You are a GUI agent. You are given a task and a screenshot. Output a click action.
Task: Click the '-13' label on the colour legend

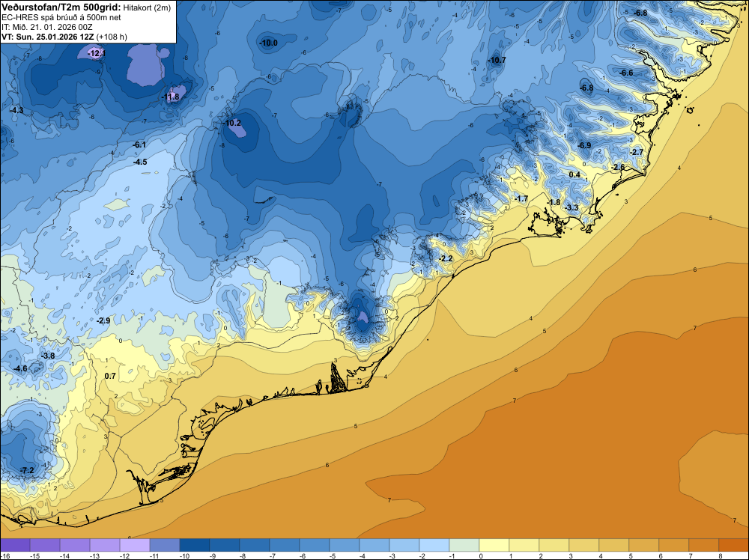94,556
